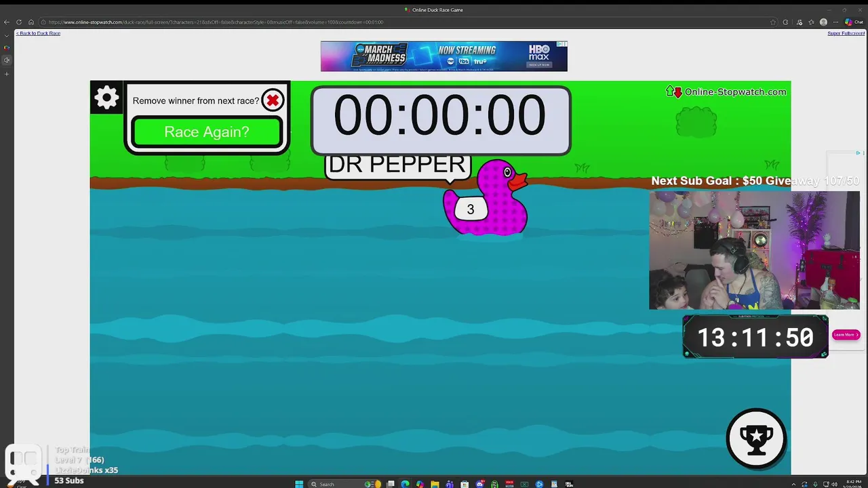This screenshot has width=868, height=488.
Task: Open File Explorer from the taskbar
Action: (435, 484)
